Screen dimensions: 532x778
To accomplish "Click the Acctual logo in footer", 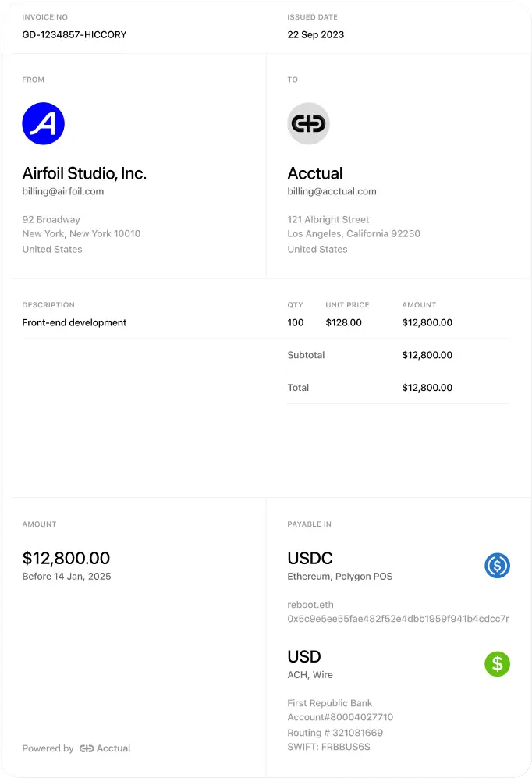I will click(105, 748).
